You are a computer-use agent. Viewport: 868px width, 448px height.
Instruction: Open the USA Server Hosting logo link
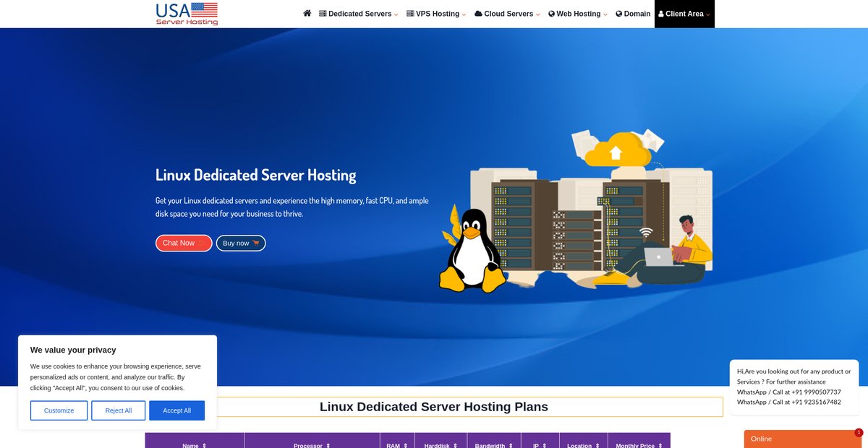tap(187, 14)
